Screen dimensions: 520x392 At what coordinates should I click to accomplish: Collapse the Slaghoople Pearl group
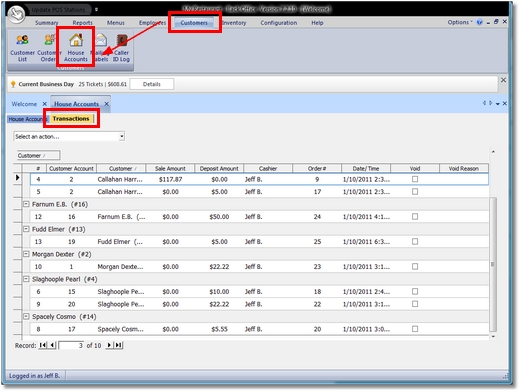pos(26,279)
